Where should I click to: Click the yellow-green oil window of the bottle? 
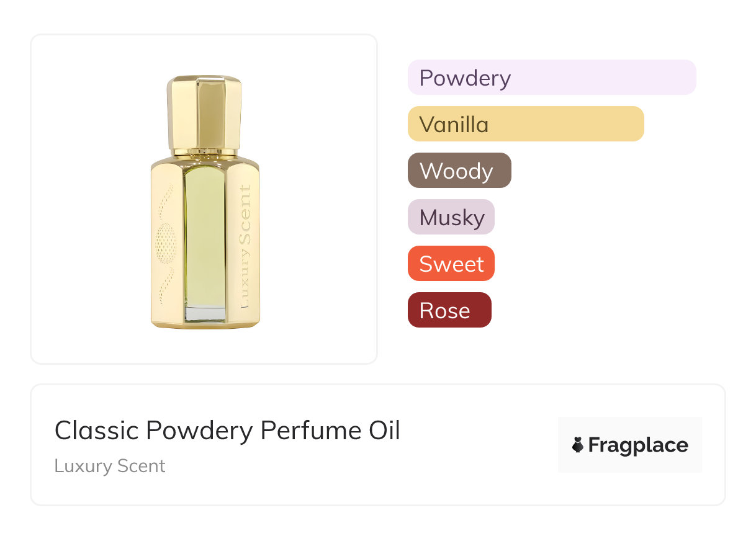pyautogui.click(x=205, y=236)
